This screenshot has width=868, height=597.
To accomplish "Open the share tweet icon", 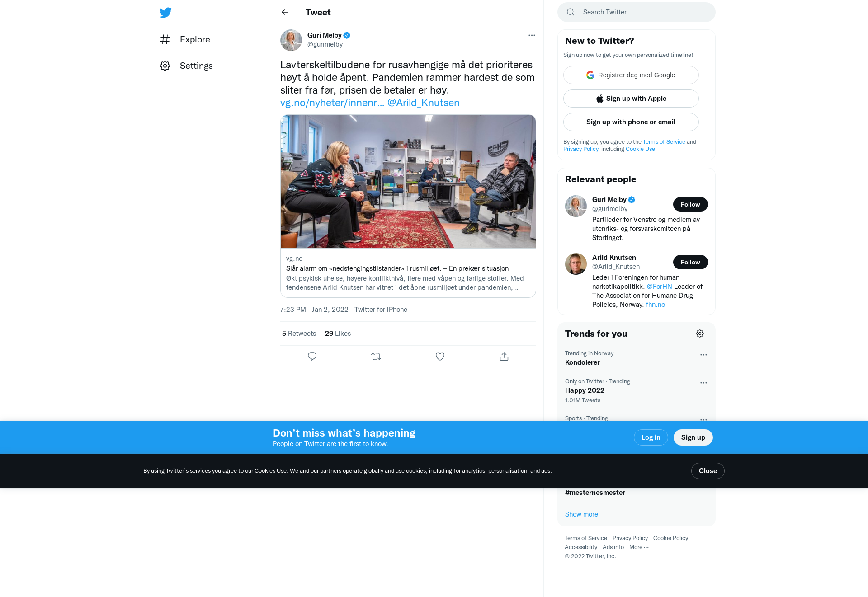I will (504, 356).
